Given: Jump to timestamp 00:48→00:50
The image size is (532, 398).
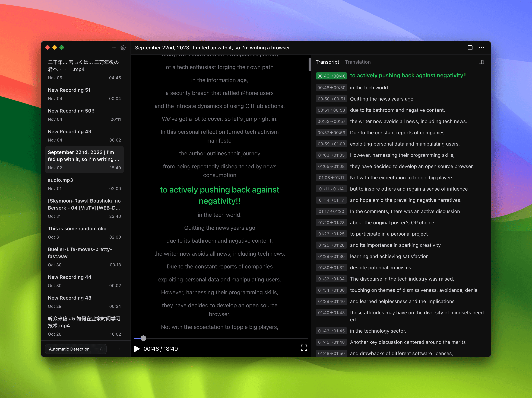Looking at the screenshot, I should [331, 88].
